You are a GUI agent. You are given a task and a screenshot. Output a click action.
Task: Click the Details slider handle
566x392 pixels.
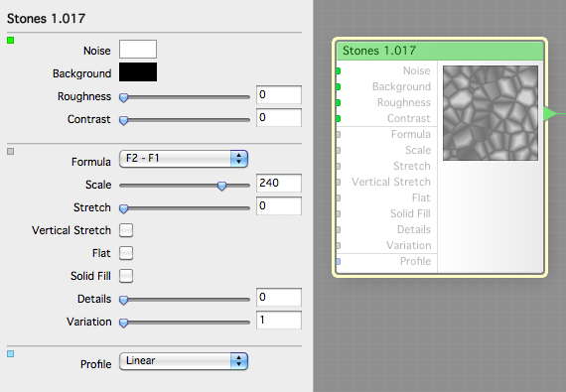(123, 300)
